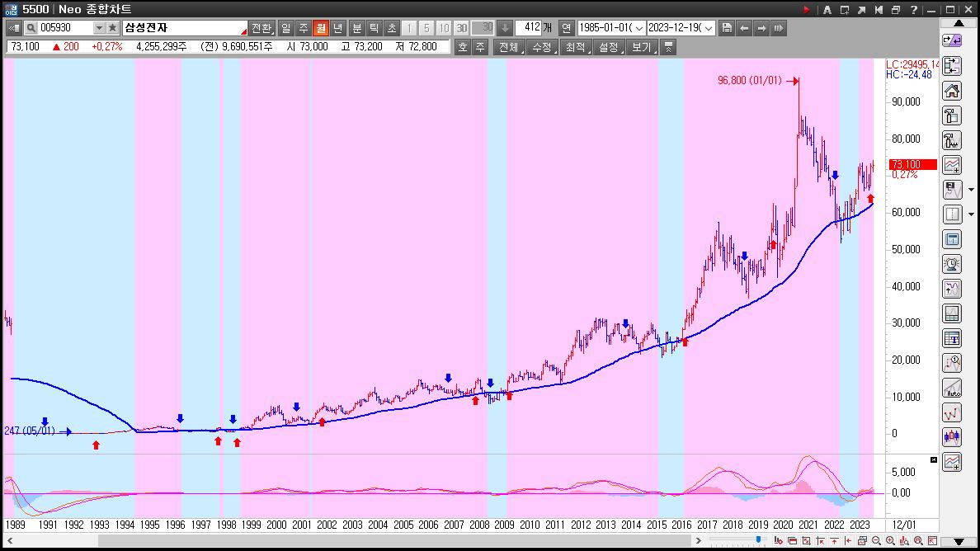Switch to daily chart 일
Viewport: 980px width, 551px height.
[285, 28]
